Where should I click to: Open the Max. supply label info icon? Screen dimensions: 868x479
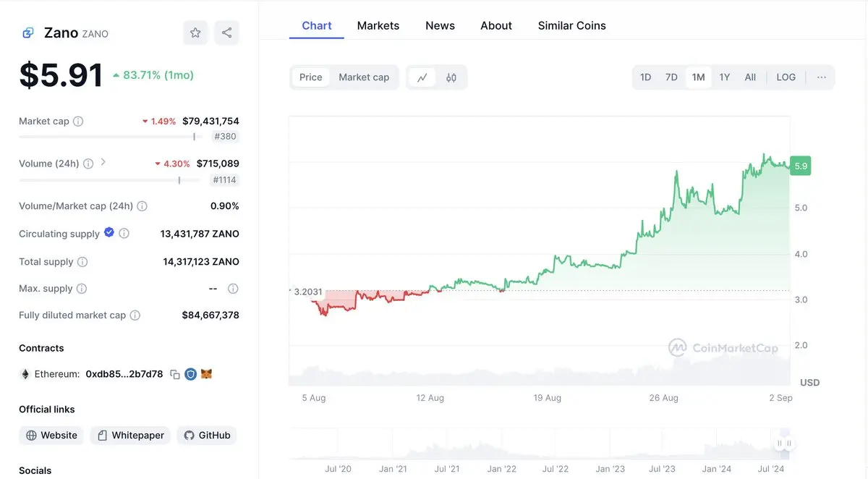(x=82, y=289)
